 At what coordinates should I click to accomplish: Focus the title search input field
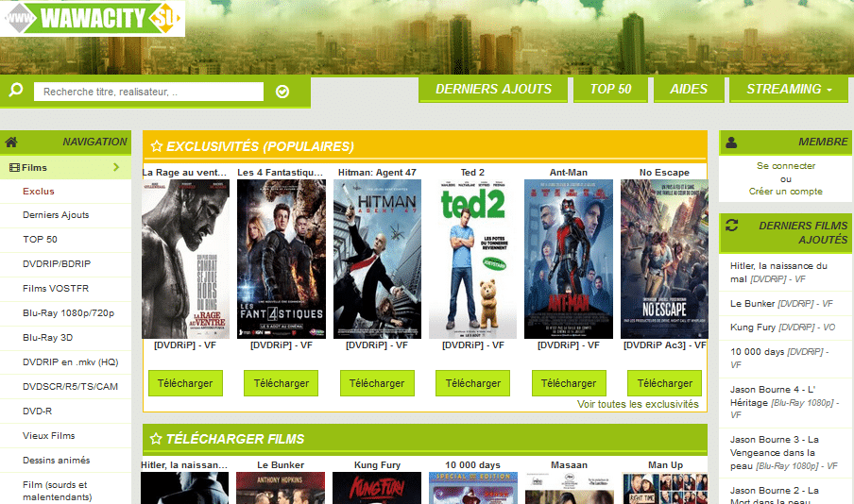[148, 92]
